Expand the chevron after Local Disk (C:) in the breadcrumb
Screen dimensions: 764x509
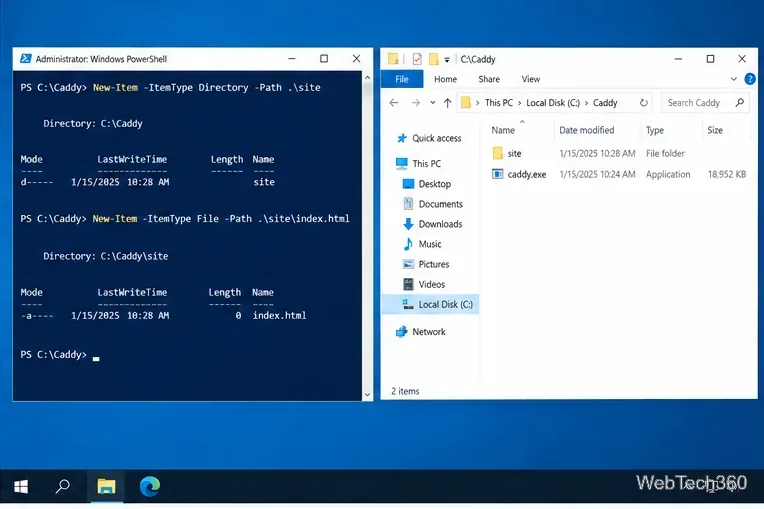click(x=586, y=103)
